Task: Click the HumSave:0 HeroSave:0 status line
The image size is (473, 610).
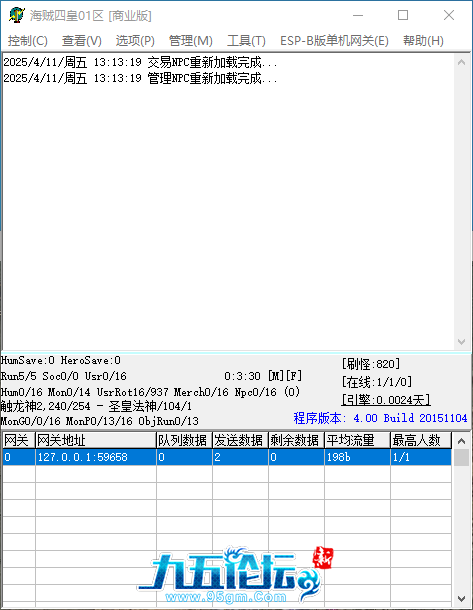Action: point(61,360)
